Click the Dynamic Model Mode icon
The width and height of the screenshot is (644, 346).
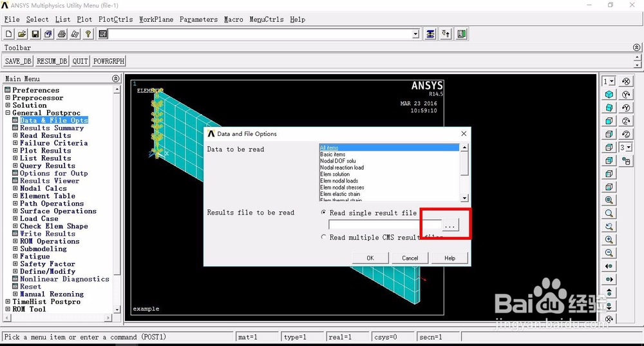tap(626, 160)
